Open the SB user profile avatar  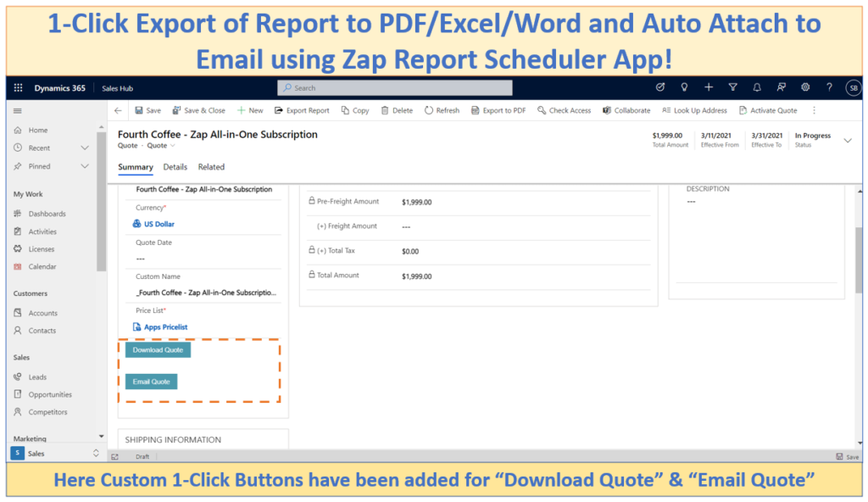[853, 87]
